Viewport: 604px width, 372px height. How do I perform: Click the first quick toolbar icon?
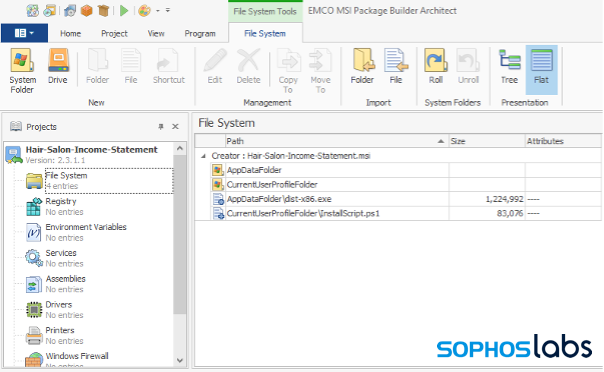tap(32, 11)
